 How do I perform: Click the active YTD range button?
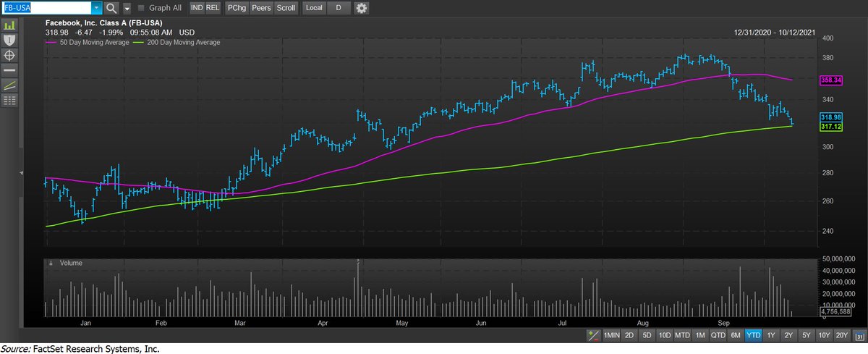tap(754, 336)
